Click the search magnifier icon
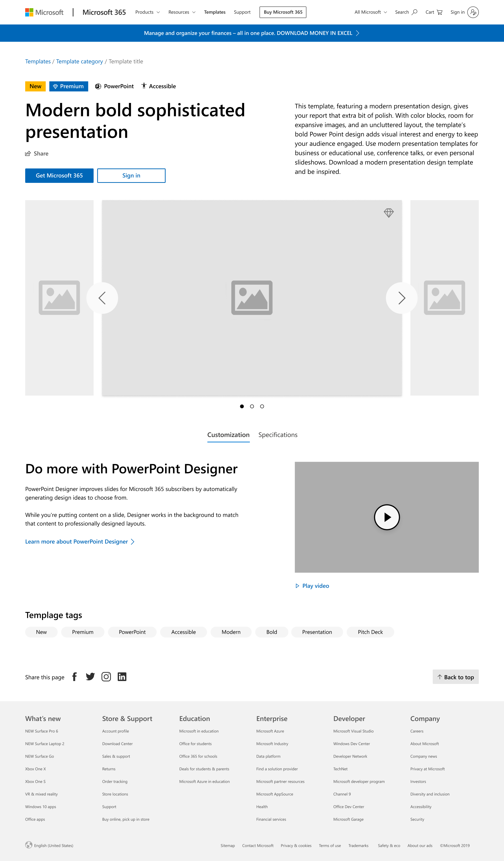 [414, 12]
